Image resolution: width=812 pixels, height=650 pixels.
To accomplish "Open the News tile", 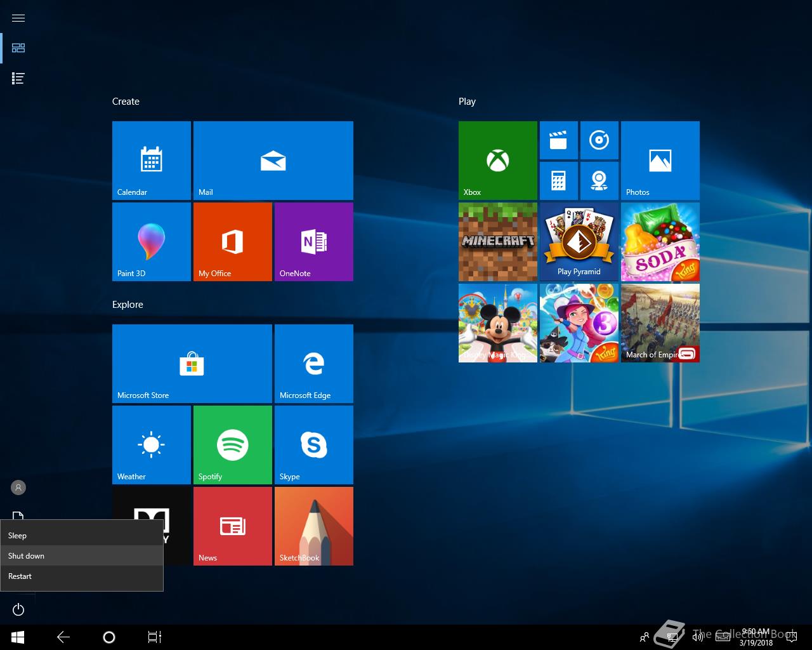I will (233, 526).
